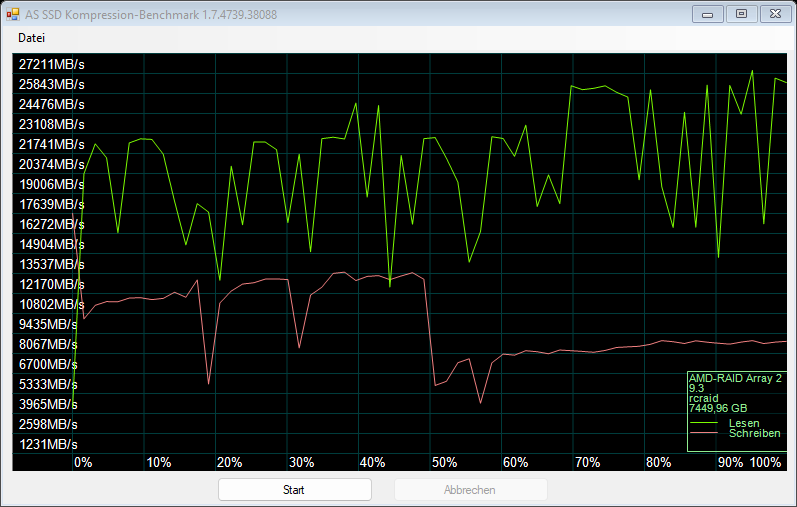Click the 1231MB/s axis label
This screenshot has height=507, width=797.
pos(48,444)
